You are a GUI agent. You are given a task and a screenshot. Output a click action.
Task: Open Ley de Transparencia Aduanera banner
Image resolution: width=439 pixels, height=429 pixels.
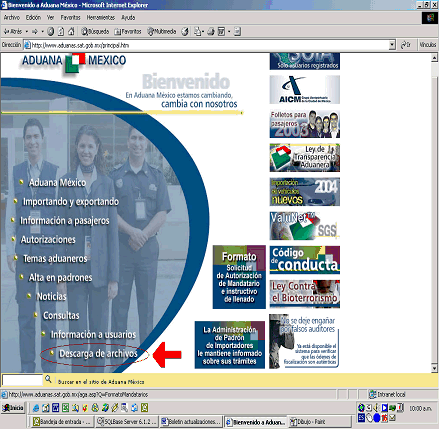tap(305, 158)
